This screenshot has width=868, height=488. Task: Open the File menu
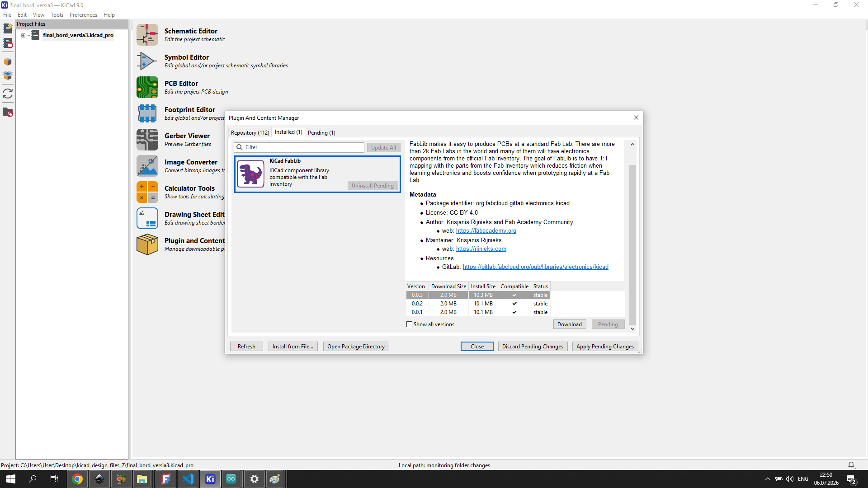click(x=7, y=15)
